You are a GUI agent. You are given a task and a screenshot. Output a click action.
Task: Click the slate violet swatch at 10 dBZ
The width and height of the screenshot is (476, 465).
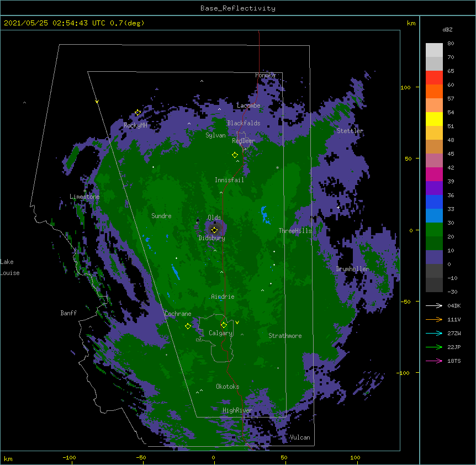[x=434, y=257]
